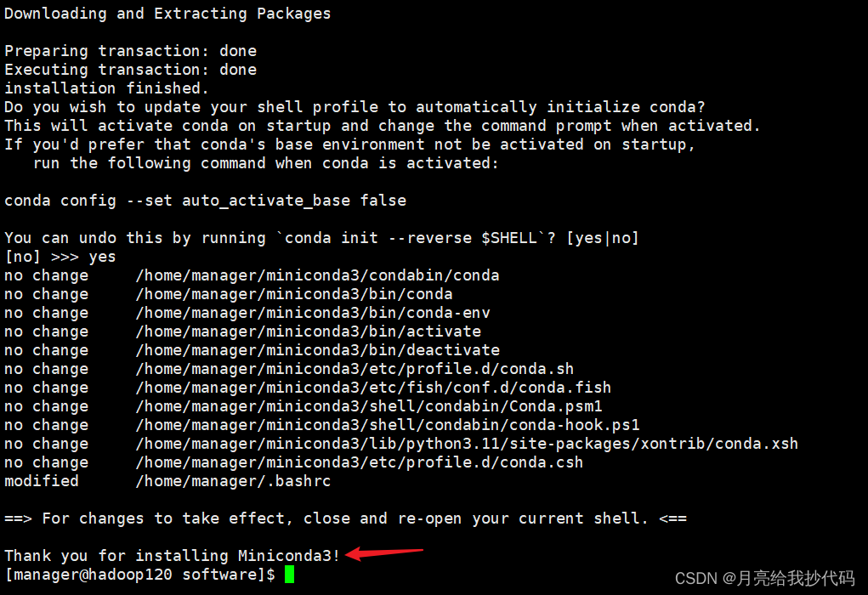This screenshot has width=868, height=595.
Task: Click the '/home/manager/.bashrc' path
Action: pyautogui.click(x=233, y=481)
